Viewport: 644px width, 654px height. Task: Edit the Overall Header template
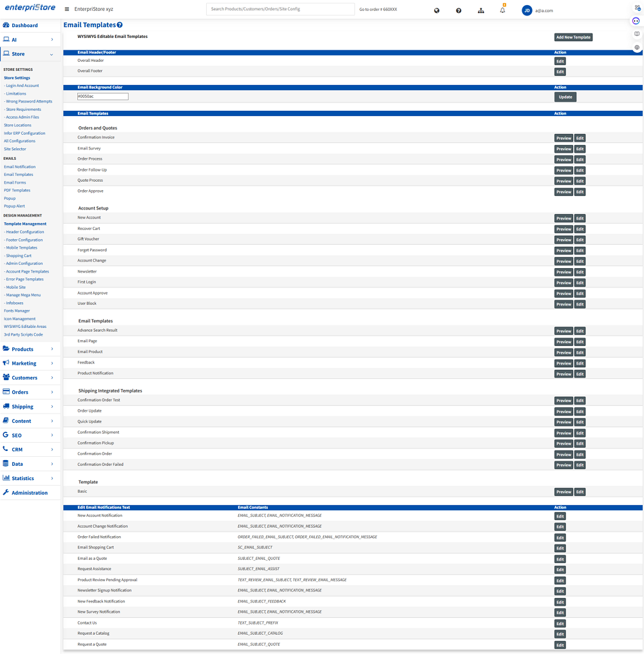point(560,61)
